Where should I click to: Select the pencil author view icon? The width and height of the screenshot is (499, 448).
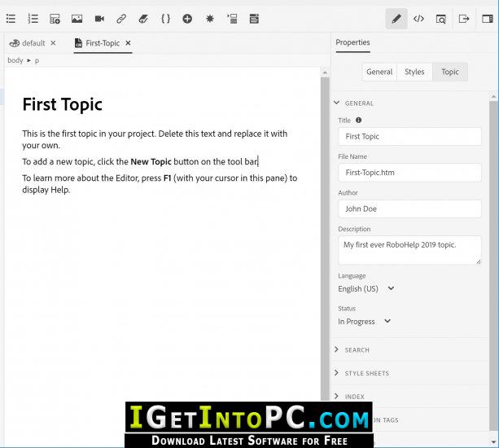(x=396, y=19)
